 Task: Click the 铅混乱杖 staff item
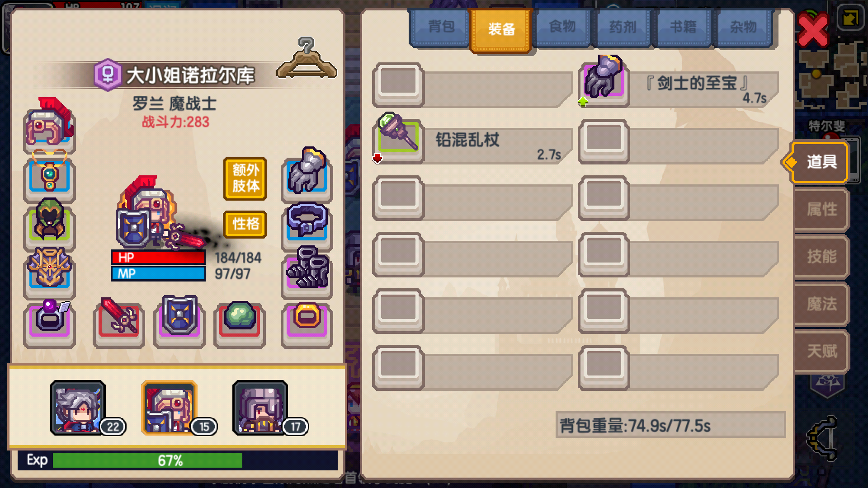[473, 141]
